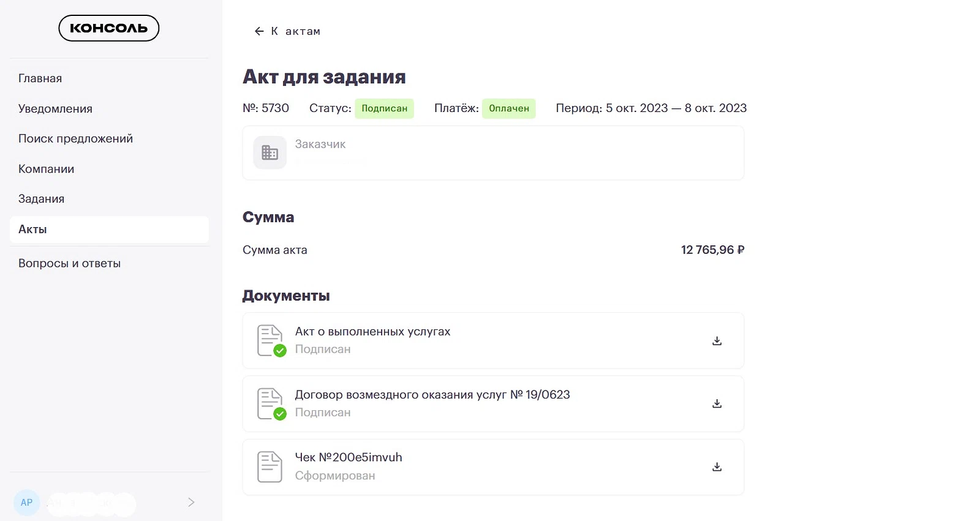Select Акты in the sidebar
Screen dimensions: 980x521
click(x=109, y=230)
